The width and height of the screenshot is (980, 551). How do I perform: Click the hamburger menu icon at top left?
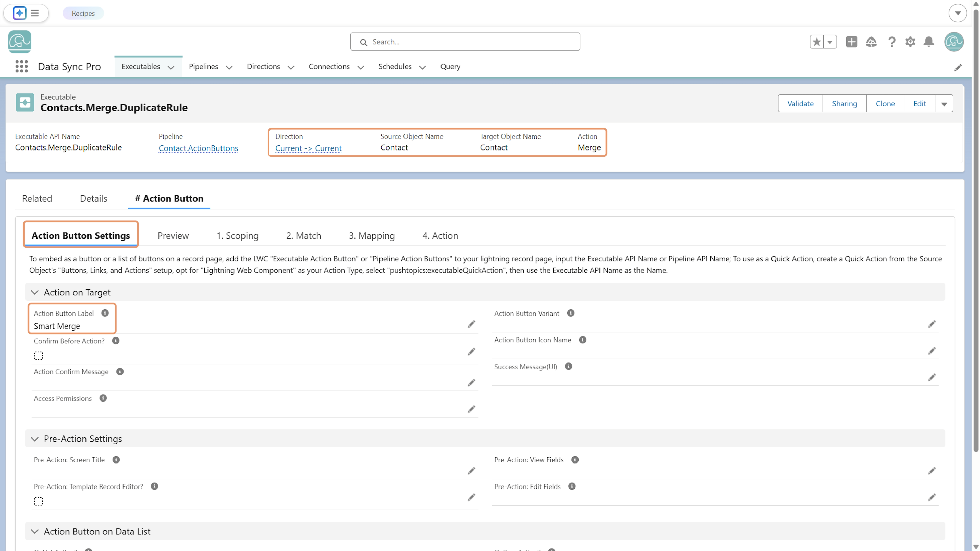(35, 13)
